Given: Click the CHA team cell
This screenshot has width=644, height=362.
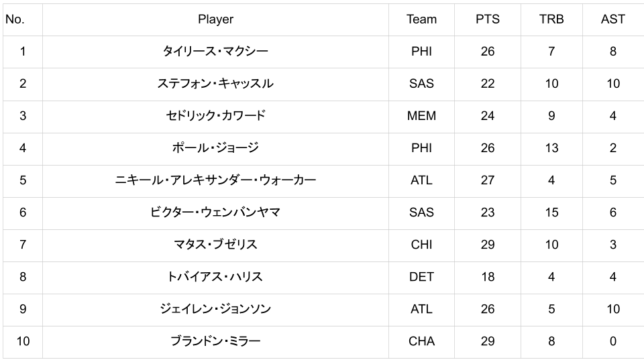Looking at the screenshot, I should pyautogui.click(x=421, y=341).
